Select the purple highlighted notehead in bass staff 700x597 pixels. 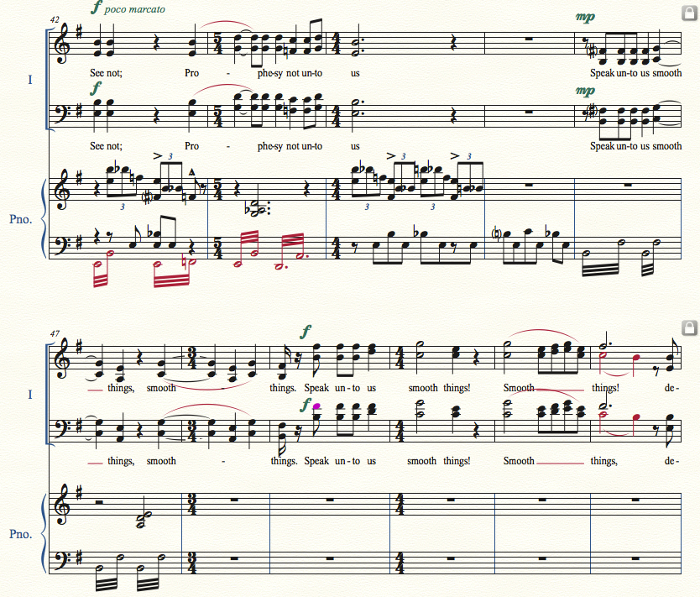click(316, 406)
